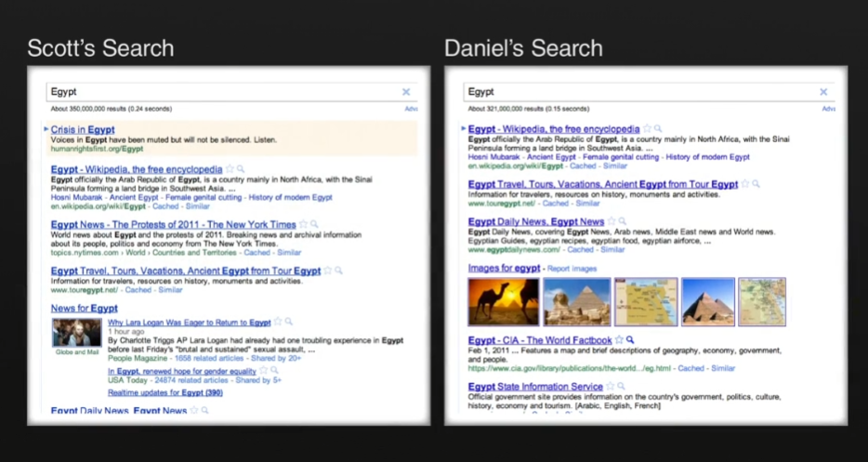868x462 pixels.
Task: Open the Crisis in Egypt link
Action: (83, 129)
